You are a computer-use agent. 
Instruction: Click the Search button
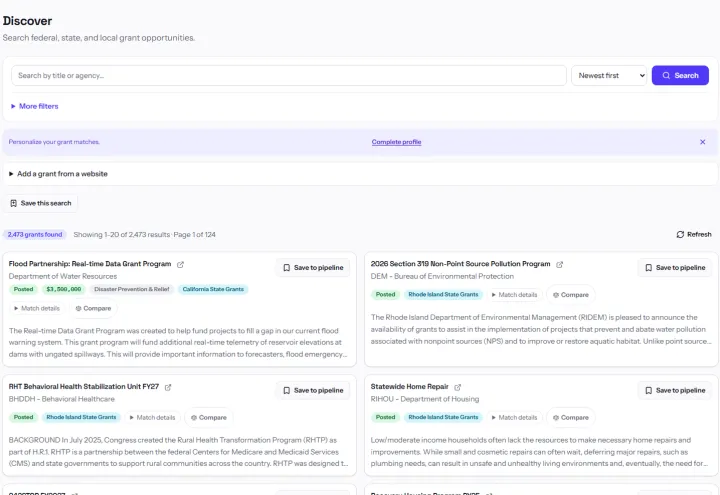coord(680,75)
